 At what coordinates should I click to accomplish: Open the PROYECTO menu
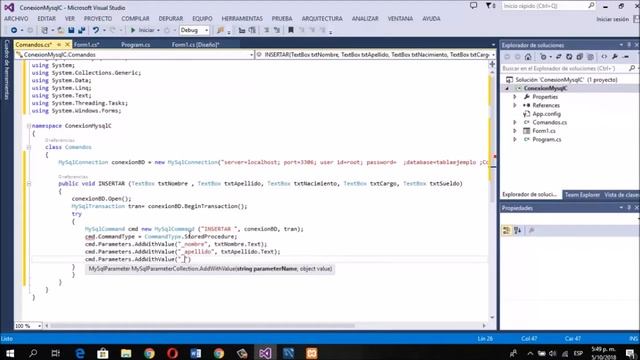(98, 19)
